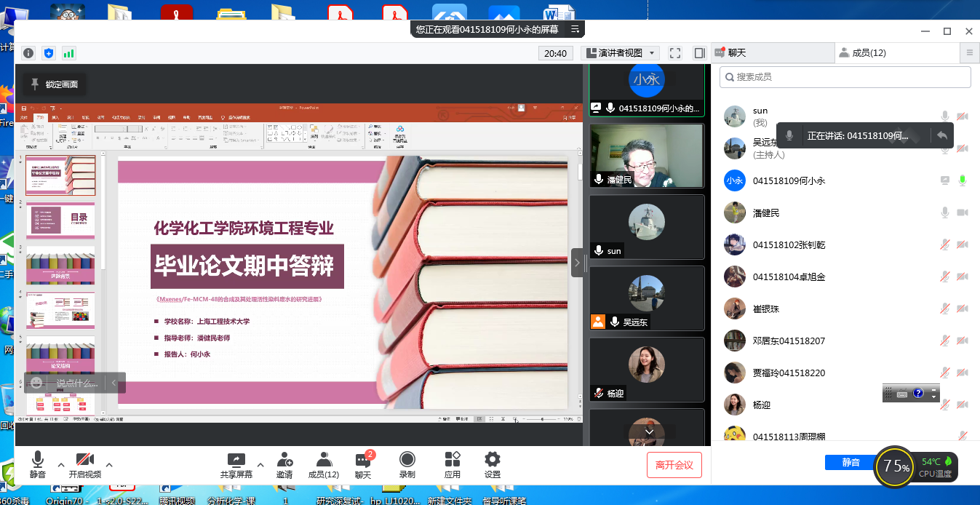Viewport: 980px width, 505px height.
Task: Click the 搜索成员 search field
Action: coord(845,76)
